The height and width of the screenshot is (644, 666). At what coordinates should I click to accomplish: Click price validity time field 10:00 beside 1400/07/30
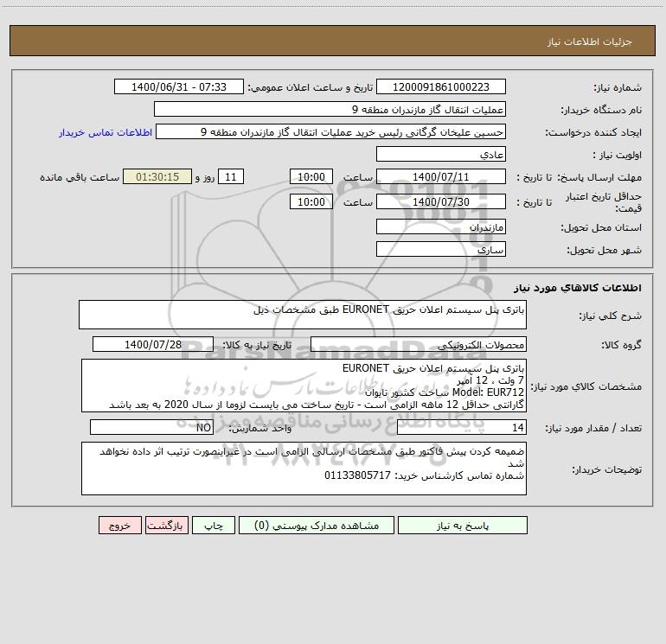311,201
